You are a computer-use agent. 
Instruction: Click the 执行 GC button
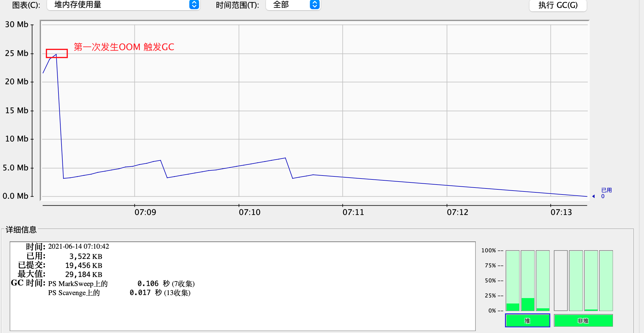point(558,5)
